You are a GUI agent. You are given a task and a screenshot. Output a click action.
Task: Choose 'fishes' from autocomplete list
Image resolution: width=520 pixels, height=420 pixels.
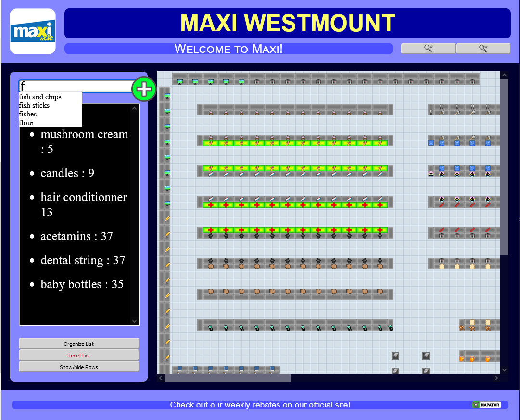28,114
